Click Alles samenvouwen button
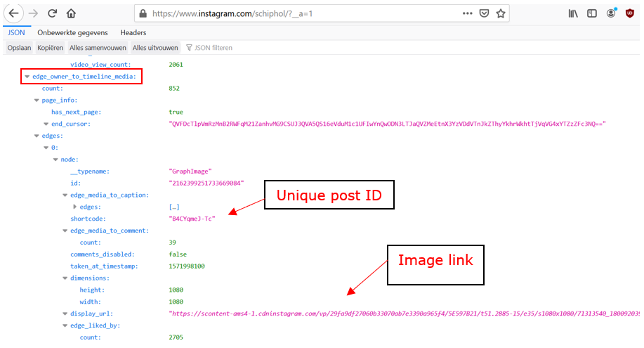This screenshot has width=644, height=348. 98,48
